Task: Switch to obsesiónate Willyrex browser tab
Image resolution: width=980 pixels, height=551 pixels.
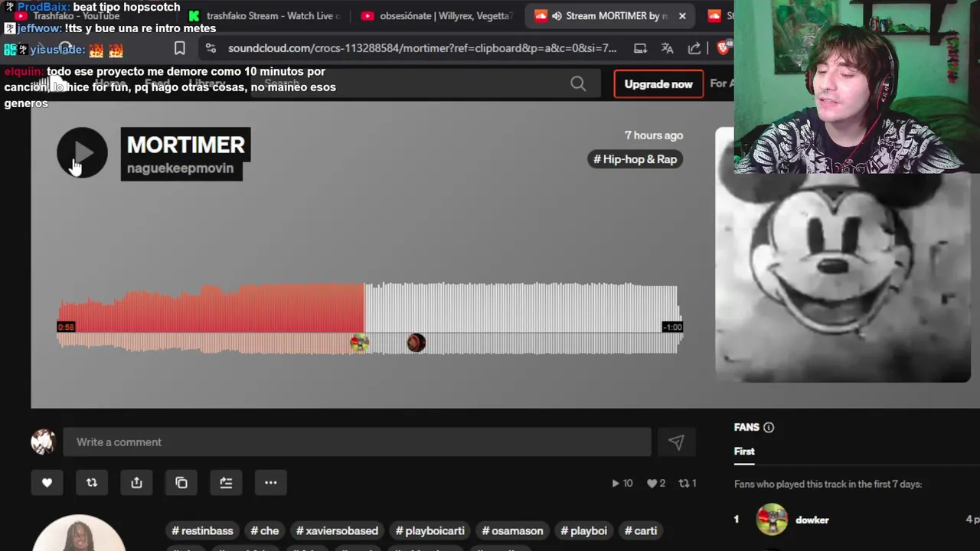Action: pyautogui.click(x=437, y=15)
